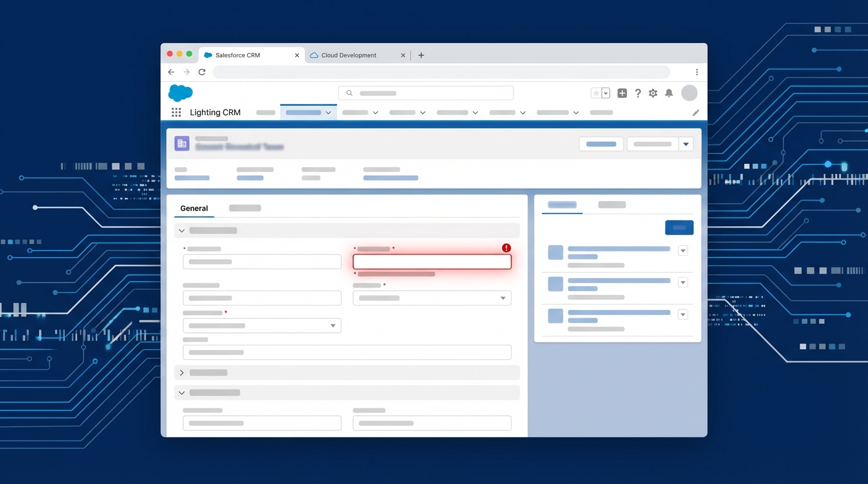
Task: Click the blue button in the right panel
Action: [679, 228]
